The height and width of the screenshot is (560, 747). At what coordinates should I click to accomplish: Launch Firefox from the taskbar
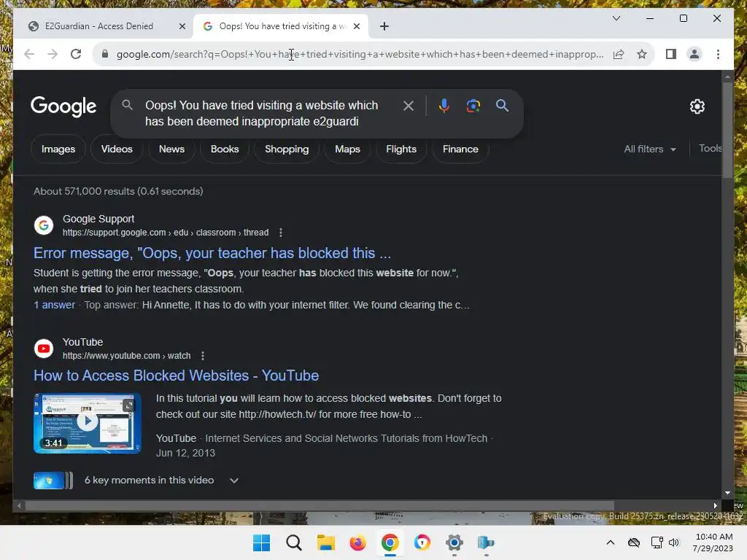click(x=357, y=542)
